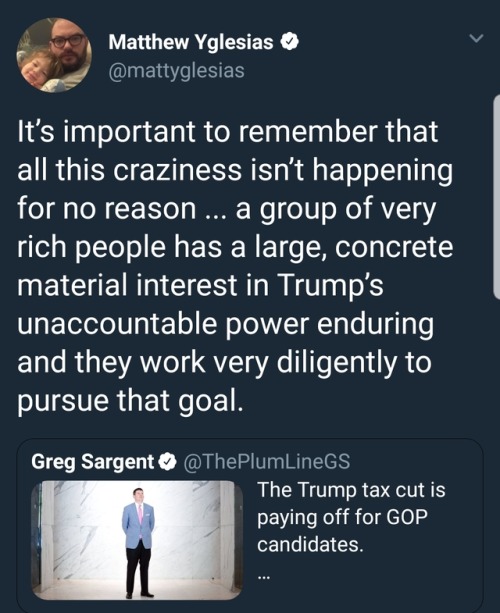Click the word "Trump's" in tweet body
This screenshot has height=613, width=500.
click(x=331, y=286)
